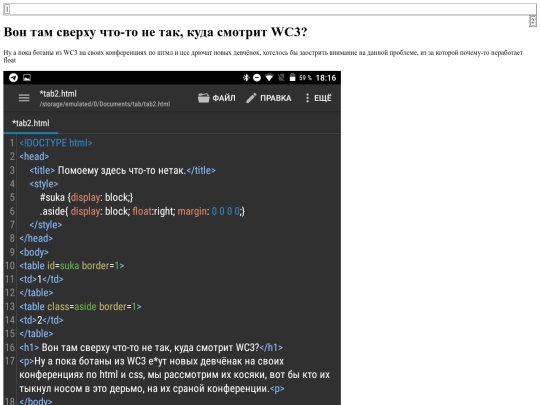
Task: Click code line "<table class=aside border=1>"
Action: coord(80,307)
